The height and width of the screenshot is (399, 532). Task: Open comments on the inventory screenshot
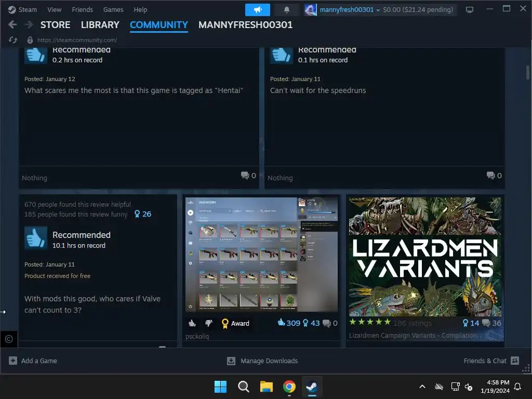[x=330, y=323]
